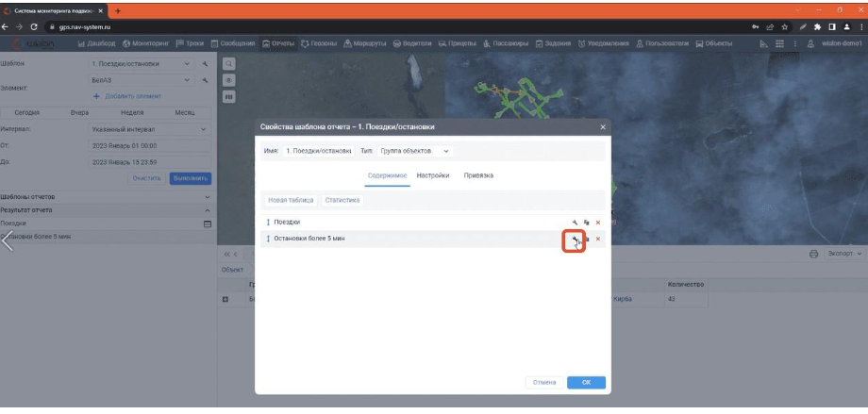
Task: Click the eye visibility icon on map
Action: tap(228, 81)
